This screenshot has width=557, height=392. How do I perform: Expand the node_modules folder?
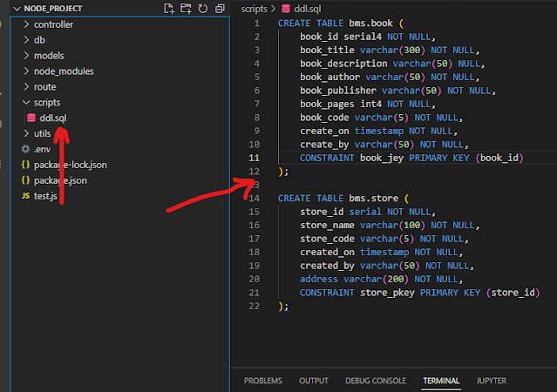26,71
